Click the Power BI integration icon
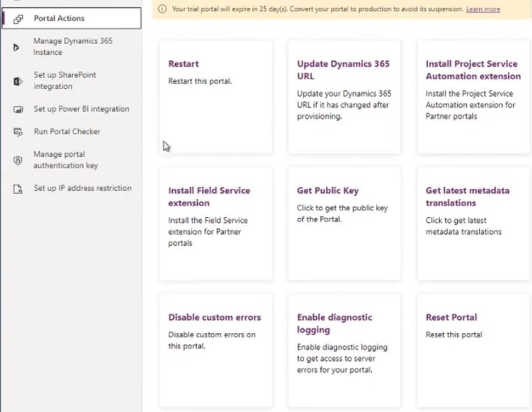The height and width of the screenshot is (412, 532). pos(18,109)
